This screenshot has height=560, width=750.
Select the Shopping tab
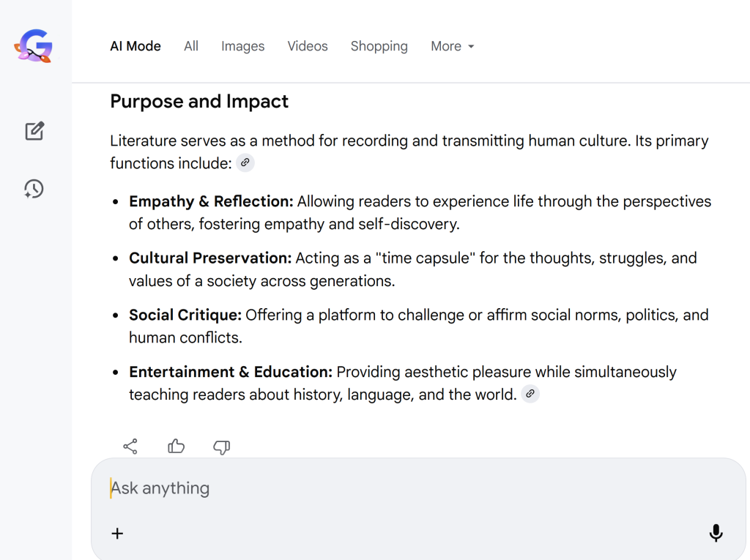(379, 46)
